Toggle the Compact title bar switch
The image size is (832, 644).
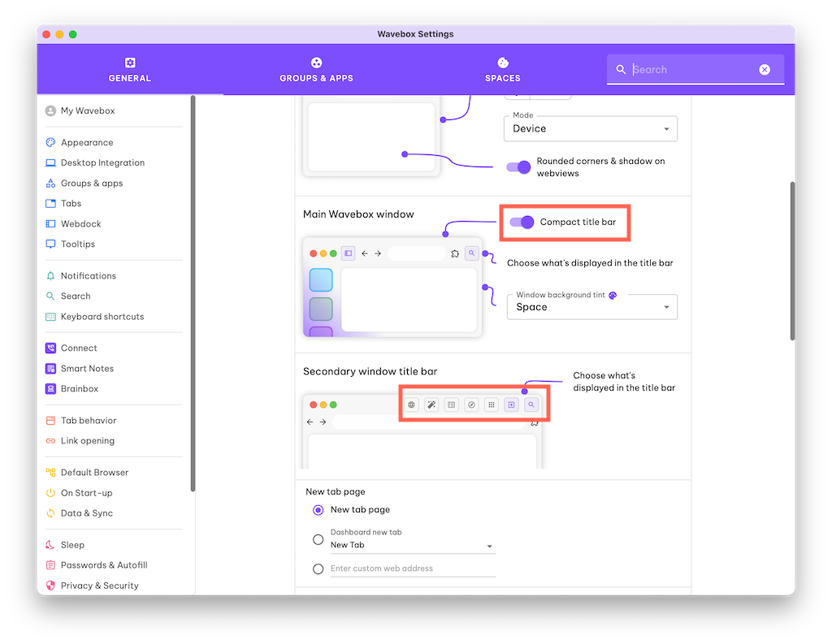click(x=522, y=223)
